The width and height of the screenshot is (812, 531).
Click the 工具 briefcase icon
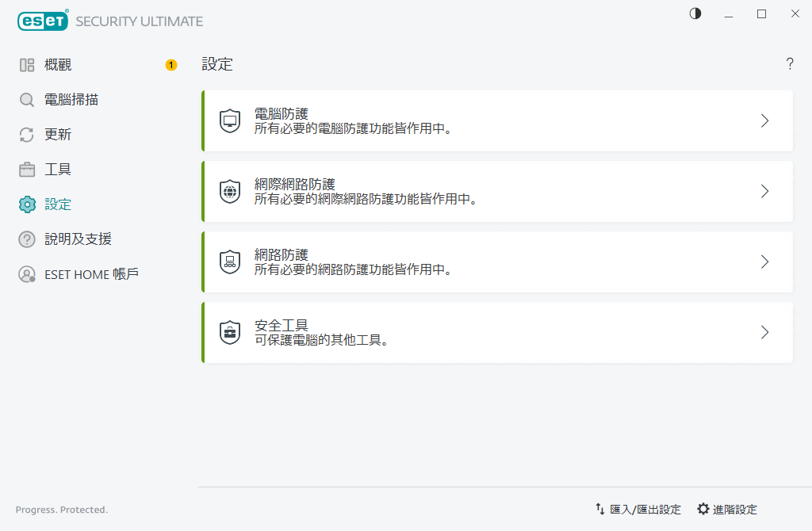pos(27,170)
